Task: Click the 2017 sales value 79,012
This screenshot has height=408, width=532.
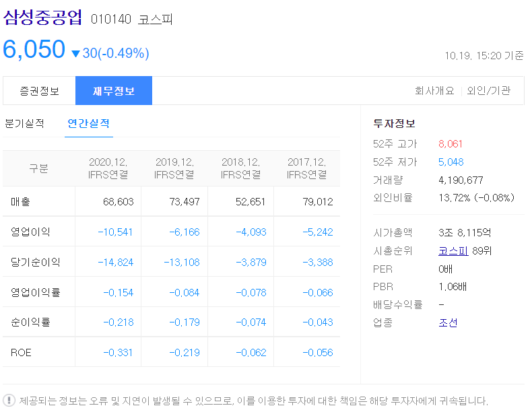Action: [x=318, y=202]
